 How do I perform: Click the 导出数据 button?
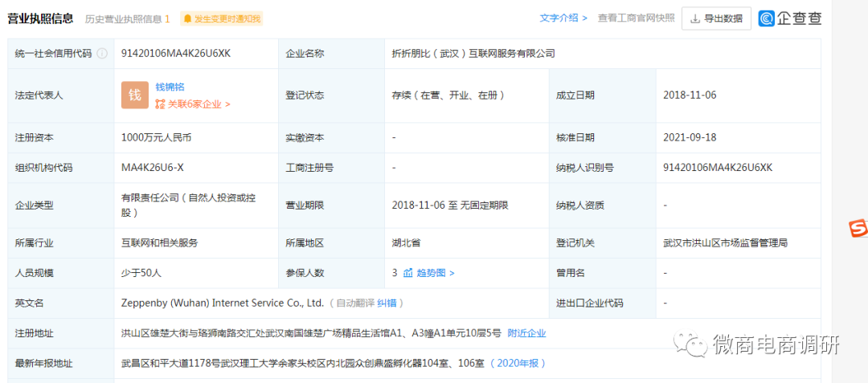[716, 18]
